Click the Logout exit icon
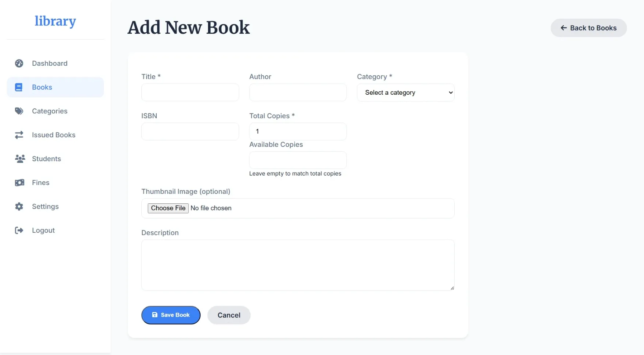Image resolution: width=644 pixels, height=355 pixels. click(x=19, y=230)
